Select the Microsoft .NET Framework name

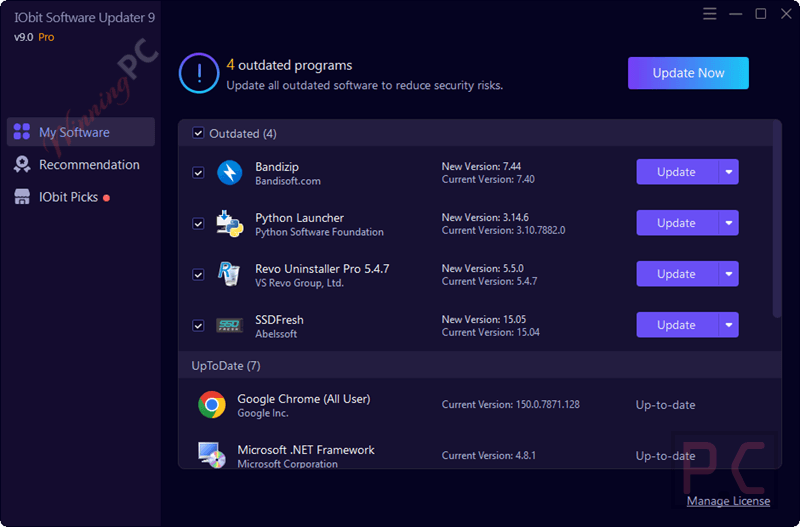pyautogui.click(x=306, y=450)
